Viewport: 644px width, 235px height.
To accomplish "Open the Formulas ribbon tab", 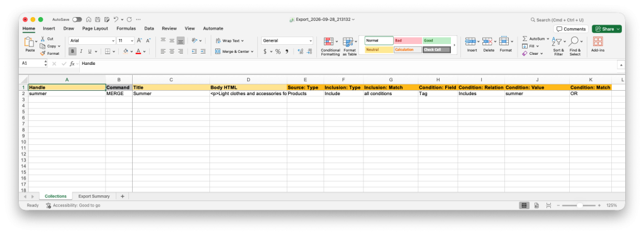I will (126, 28).
